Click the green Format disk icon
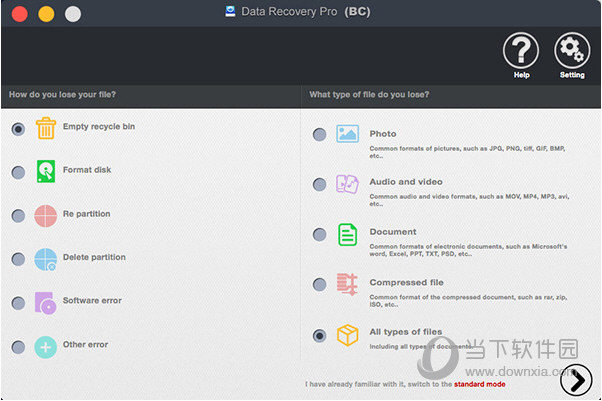The width and height of the screenshot is (602, 401). click(46, 171)
